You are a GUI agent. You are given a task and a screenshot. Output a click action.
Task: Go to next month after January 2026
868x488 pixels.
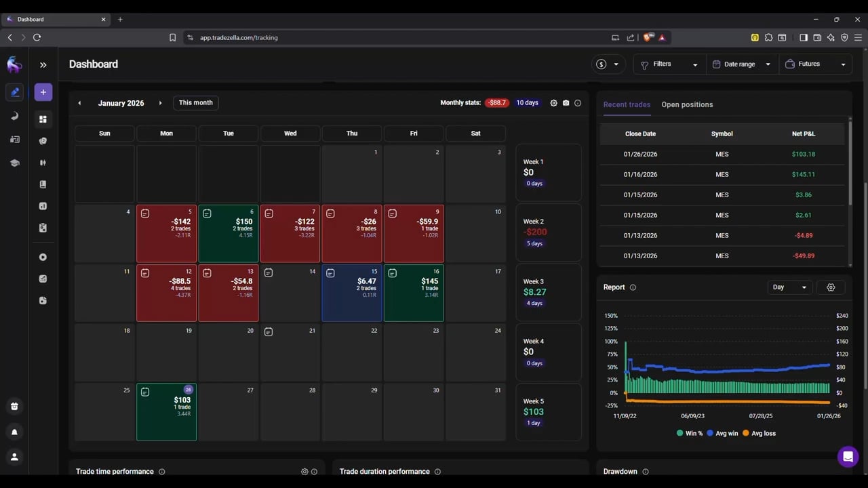click(x=160, y=103)
